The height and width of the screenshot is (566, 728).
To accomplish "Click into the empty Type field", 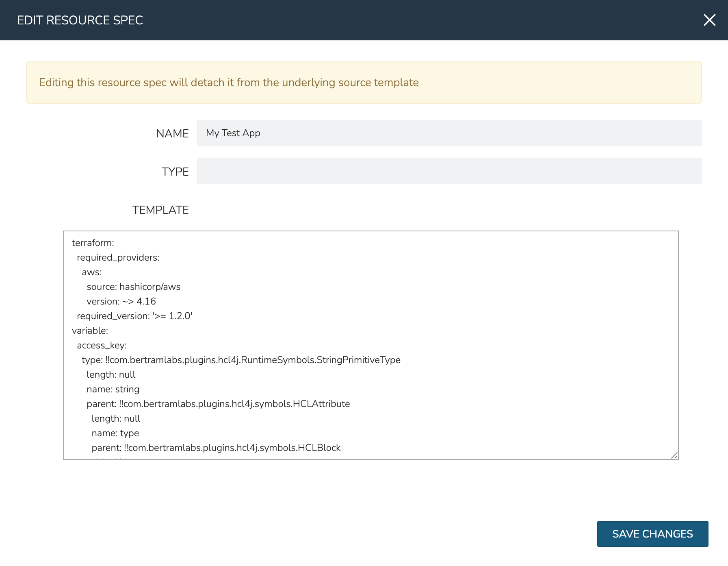I will [449, 171].
